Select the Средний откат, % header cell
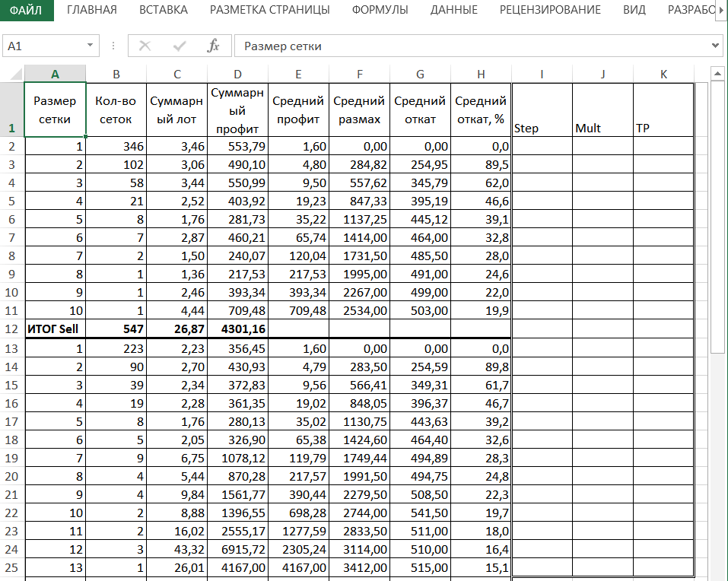The image size is (728, 581). [x=481, y=110]
